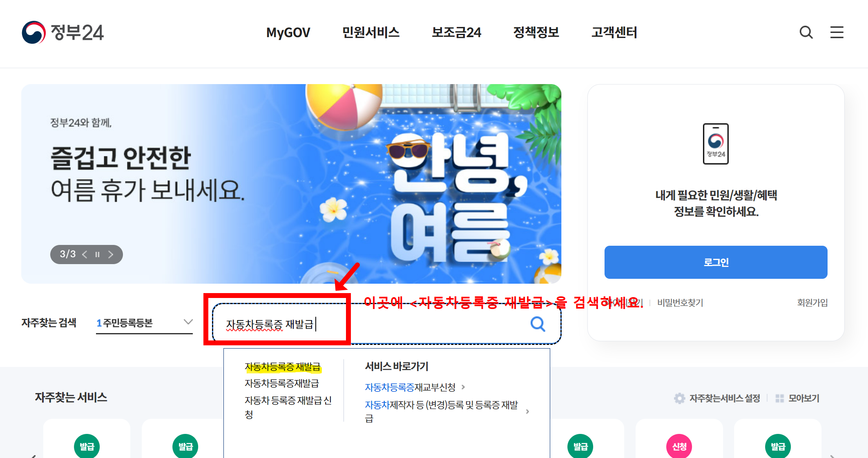Select highlighted 자동차등록증 재발급 suggestion
This screenshot has width=868, height=458.
[283, 367]
